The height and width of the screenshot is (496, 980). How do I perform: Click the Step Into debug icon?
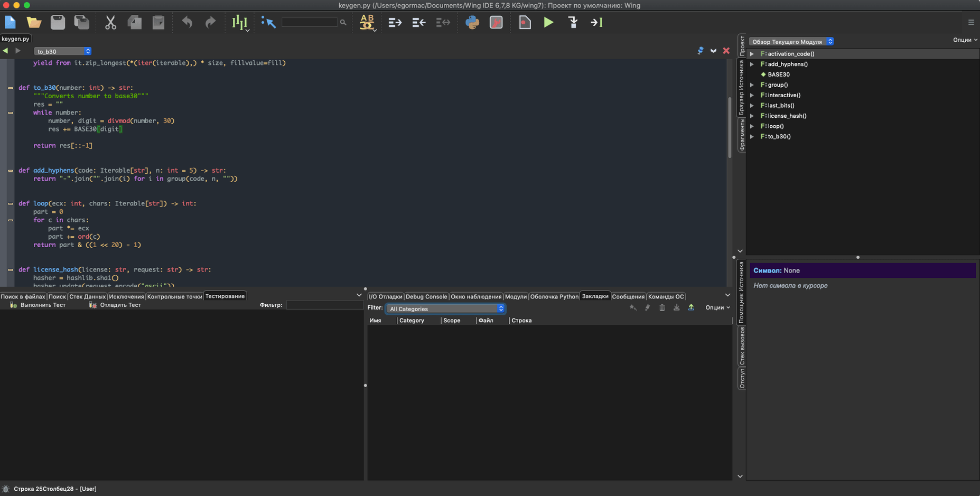click(573, 22)
